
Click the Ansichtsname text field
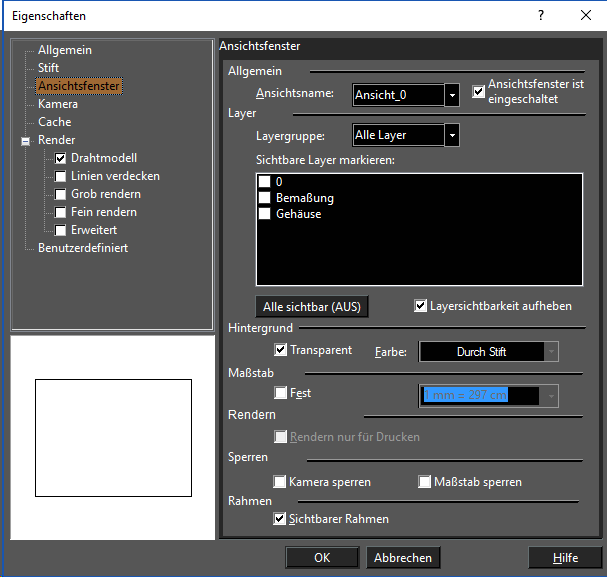pos(398,95)
